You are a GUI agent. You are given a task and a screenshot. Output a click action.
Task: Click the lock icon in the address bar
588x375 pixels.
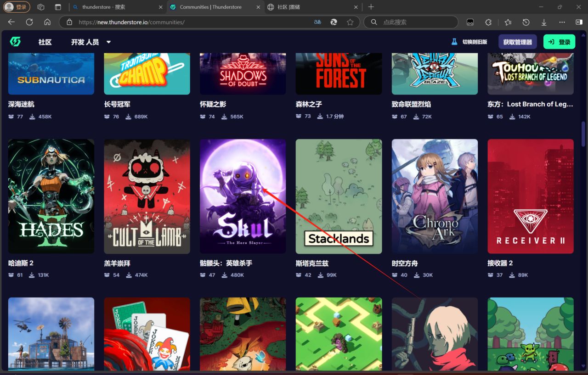69,22
